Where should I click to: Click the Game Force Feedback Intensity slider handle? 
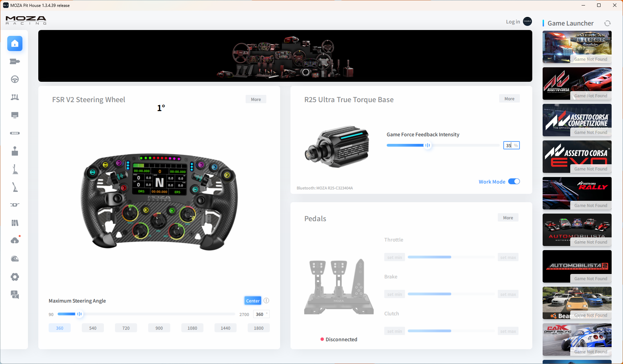tap(427, 145)
